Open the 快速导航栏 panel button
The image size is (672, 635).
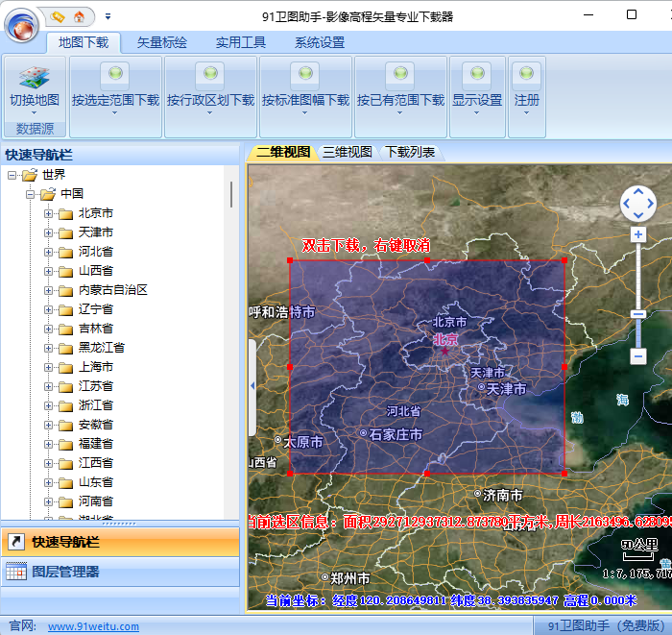[x=120, y=542]
